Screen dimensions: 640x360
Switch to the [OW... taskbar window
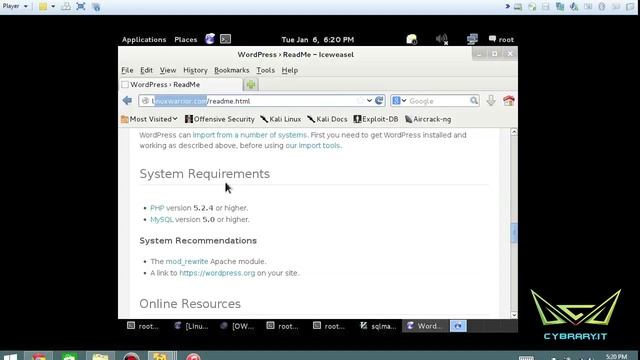[x=238, y=326]
